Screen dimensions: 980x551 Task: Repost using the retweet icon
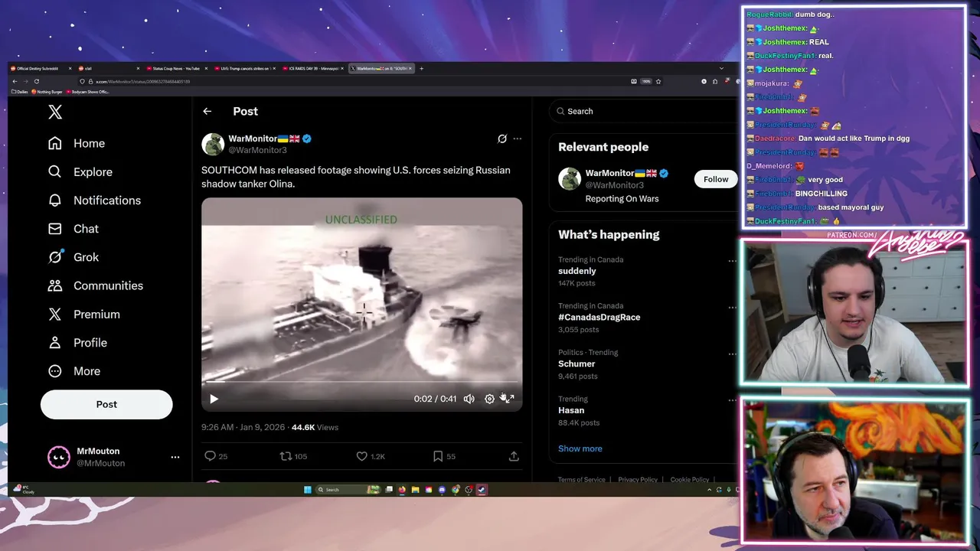(x=286, y=456)
